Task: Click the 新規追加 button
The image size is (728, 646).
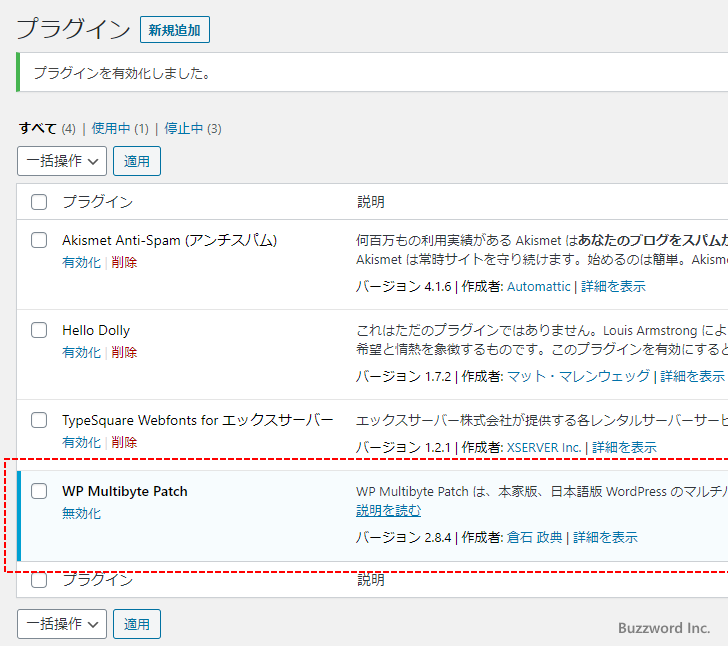Action: (x=175, y=30)
